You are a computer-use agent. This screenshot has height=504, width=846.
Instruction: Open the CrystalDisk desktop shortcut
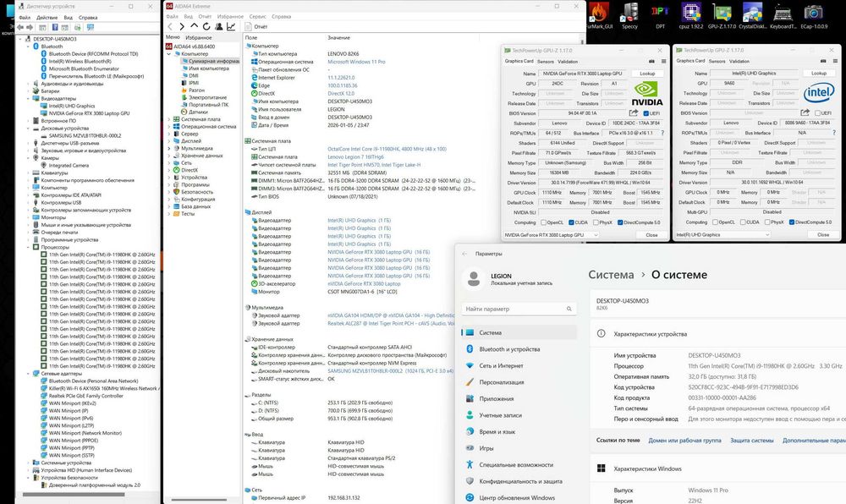point(752,15)
